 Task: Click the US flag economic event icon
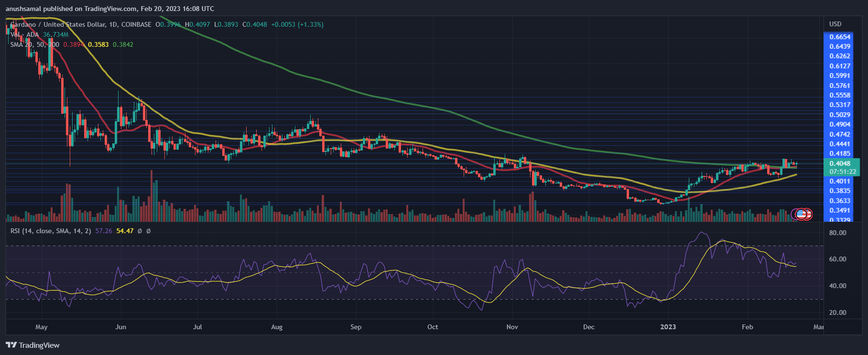pos(801,214)
